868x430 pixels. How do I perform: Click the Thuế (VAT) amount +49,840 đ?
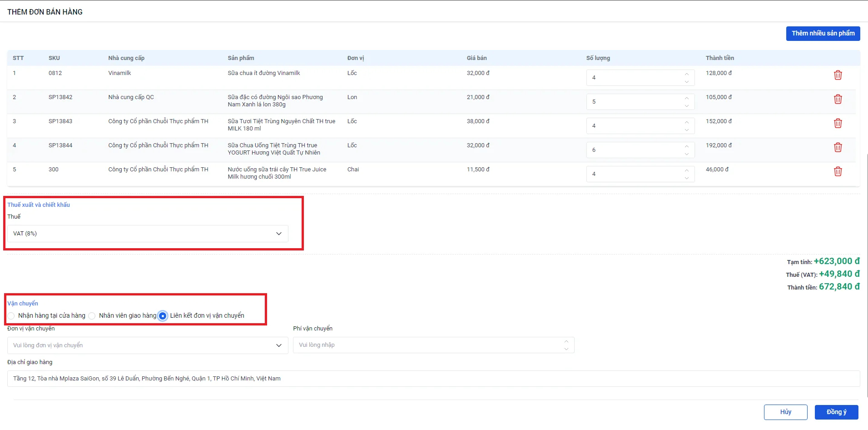click(x=839, y=274)
